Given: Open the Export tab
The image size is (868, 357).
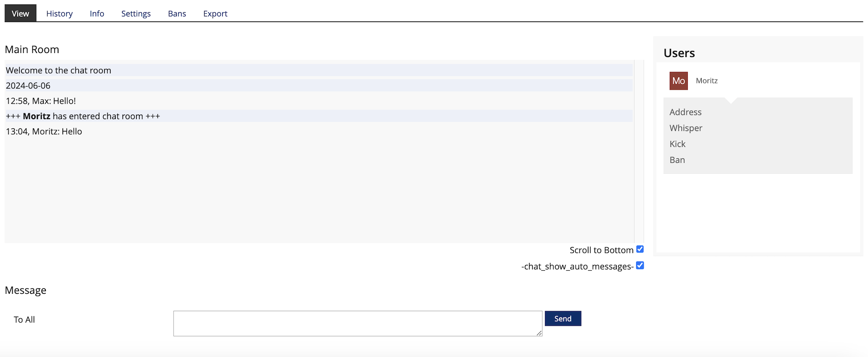Looking at the screenshot, I should tap(215, 13).
